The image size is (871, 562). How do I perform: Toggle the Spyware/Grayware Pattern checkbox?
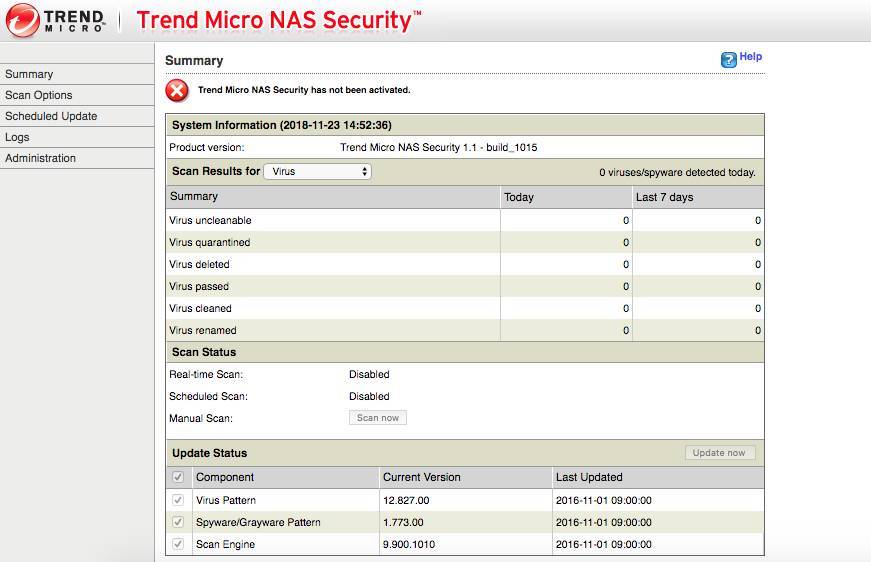178,522
